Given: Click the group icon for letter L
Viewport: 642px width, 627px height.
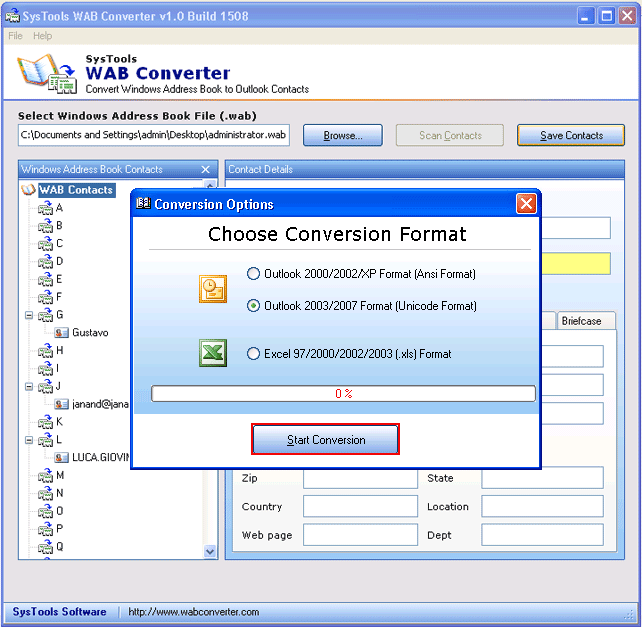Looking at the screenshot, I should point(45,440).
